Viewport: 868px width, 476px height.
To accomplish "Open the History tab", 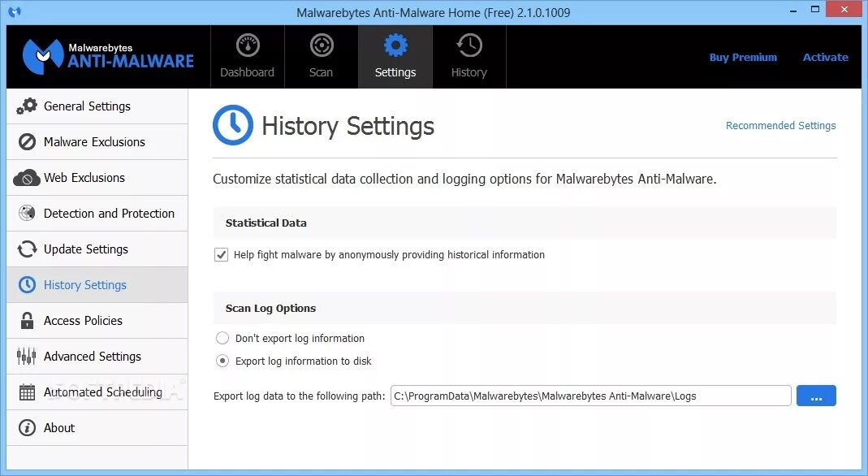I will click(469, 57).
